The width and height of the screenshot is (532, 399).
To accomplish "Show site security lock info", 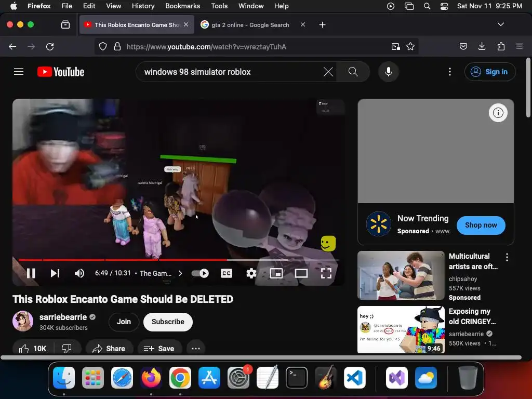I will (117, 46).
